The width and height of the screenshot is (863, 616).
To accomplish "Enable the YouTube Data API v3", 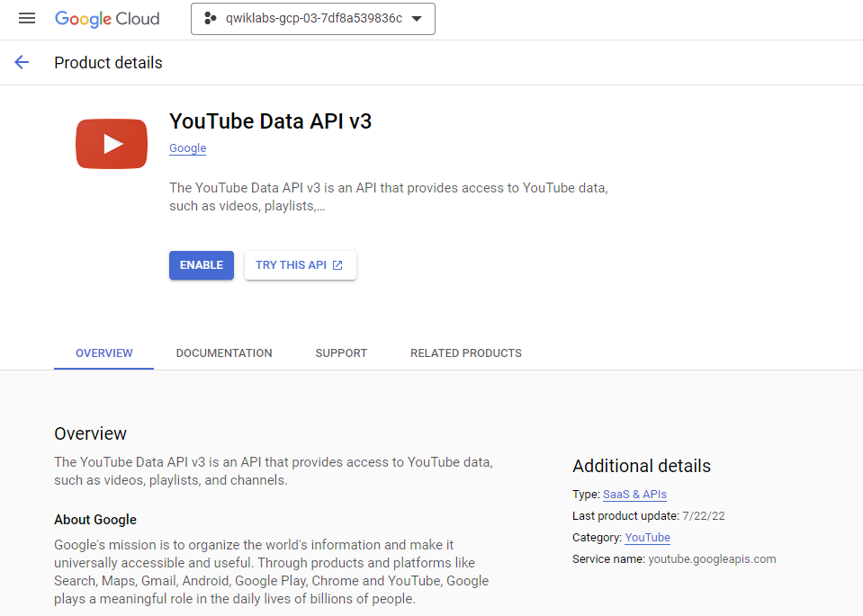I will [x=202, y=265].
